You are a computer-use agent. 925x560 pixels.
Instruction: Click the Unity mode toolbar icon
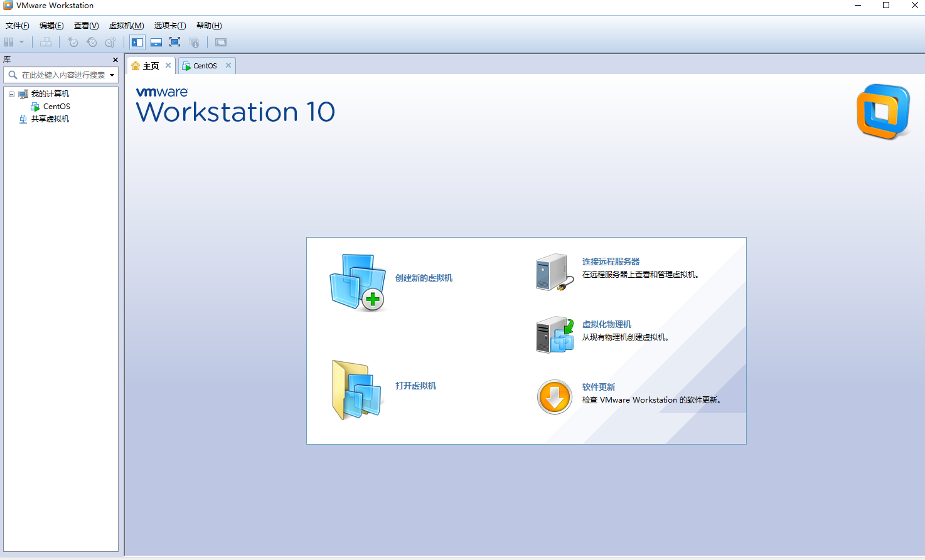194,42
